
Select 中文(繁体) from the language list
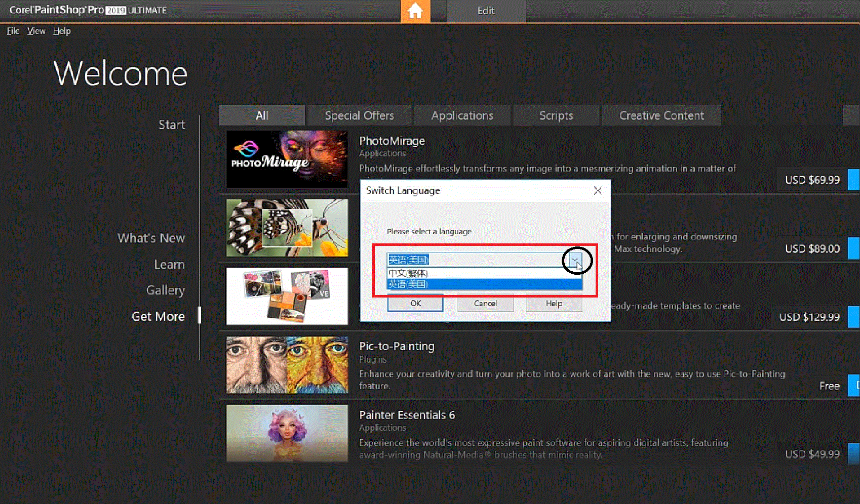pyautogui.click(x=408, y=273)
